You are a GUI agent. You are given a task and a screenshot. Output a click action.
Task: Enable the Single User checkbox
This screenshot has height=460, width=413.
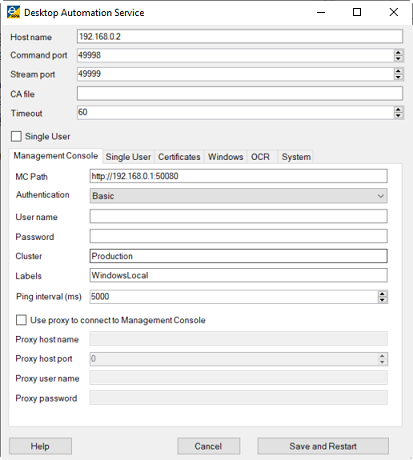[16, 136]
